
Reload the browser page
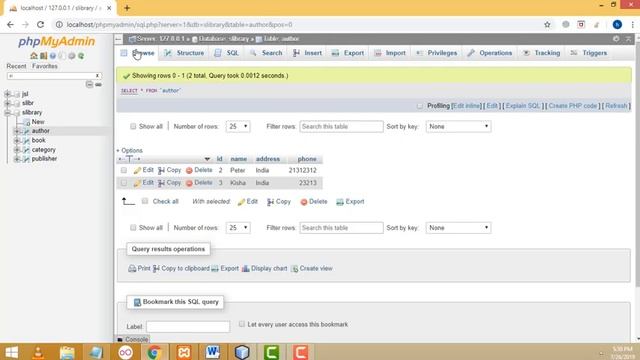click(40, 24)
